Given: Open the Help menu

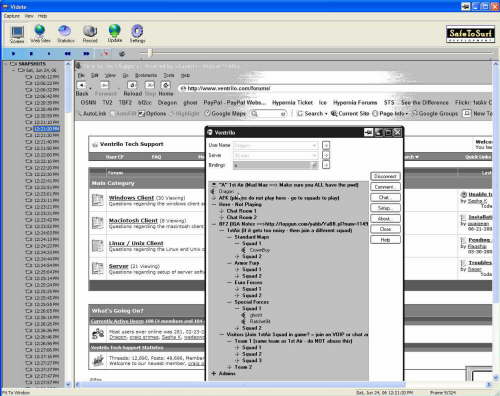Looking at the screenshot, I should pyautogui.click(x=42, y=16).
